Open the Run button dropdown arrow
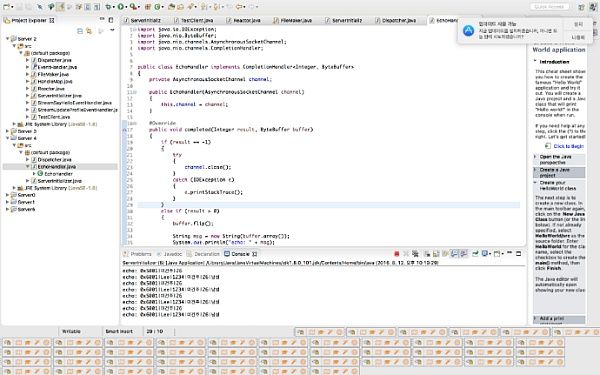The height and width of the screenshot is (375, 600). click(x=126, y=7)
